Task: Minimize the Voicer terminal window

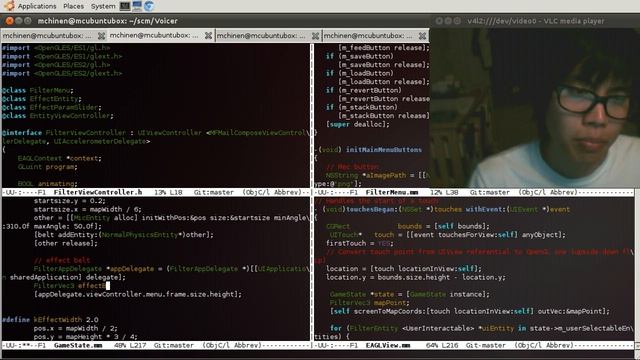Action: [x=18, y=20]
